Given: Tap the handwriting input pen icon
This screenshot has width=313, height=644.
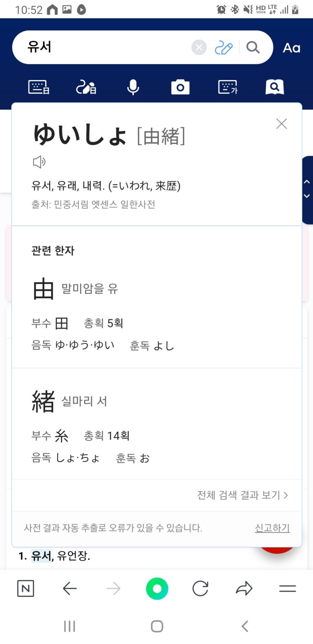Looking at the screenshot, I should (x=223, y=48).
